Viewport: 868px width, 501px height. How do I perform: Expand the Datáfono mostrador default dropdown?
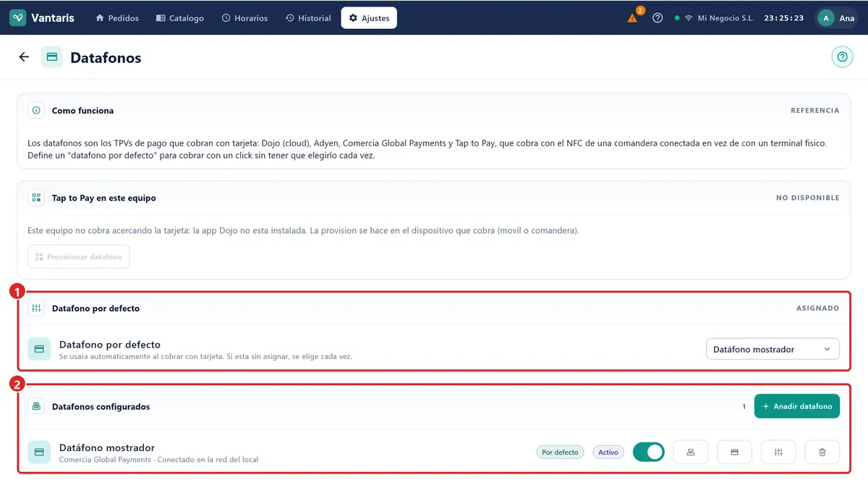(773, 349)
